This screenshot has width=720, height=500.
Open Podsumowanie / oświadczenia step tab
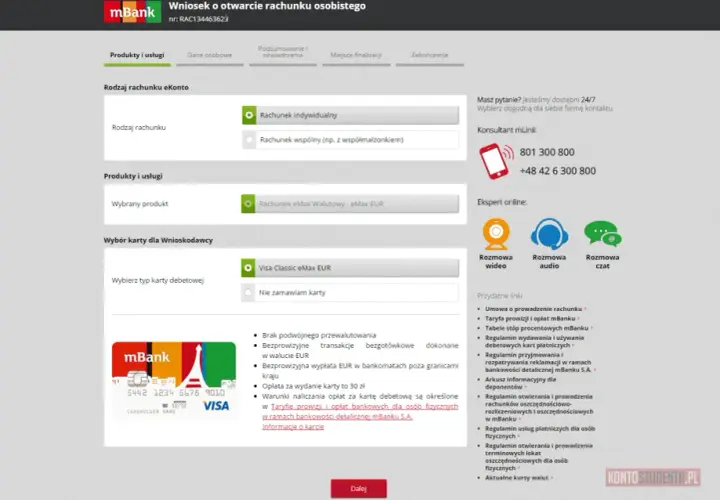click(x=283, y=54)
